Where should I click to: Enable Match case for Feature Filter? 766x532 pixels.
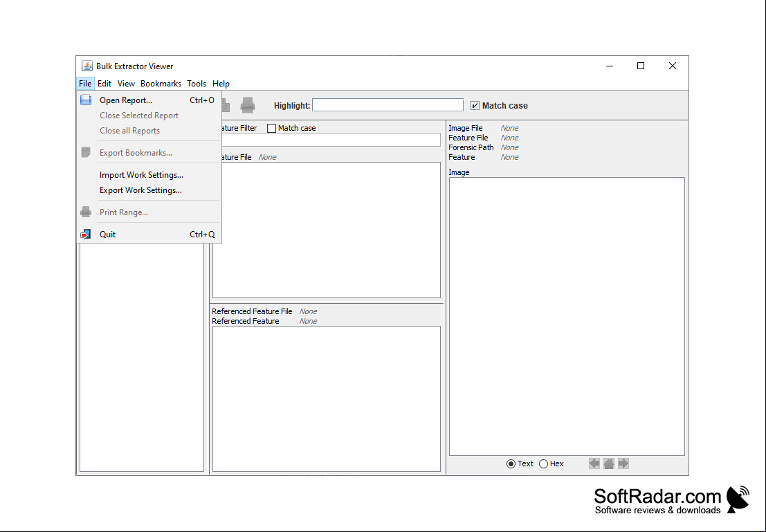pos(272,128)
